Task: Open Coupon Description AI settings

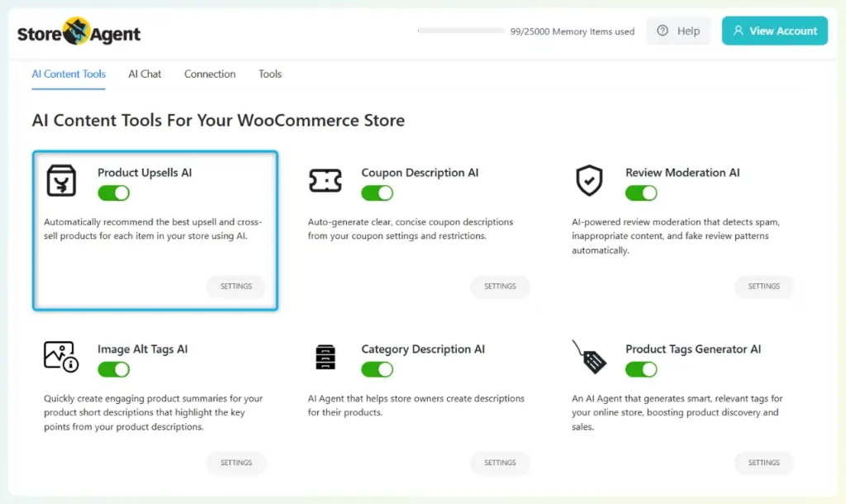Action: [x=500, y=287]
